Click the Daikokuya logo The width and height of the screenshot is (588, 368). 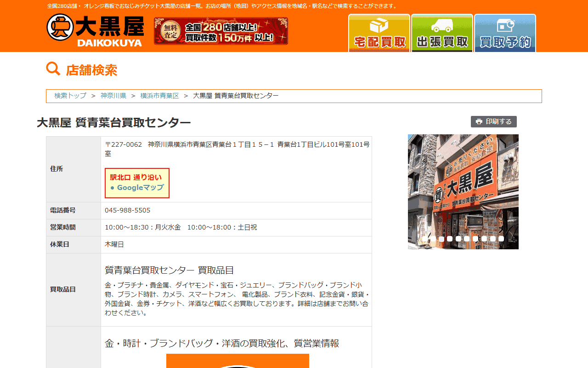point(95,30)
